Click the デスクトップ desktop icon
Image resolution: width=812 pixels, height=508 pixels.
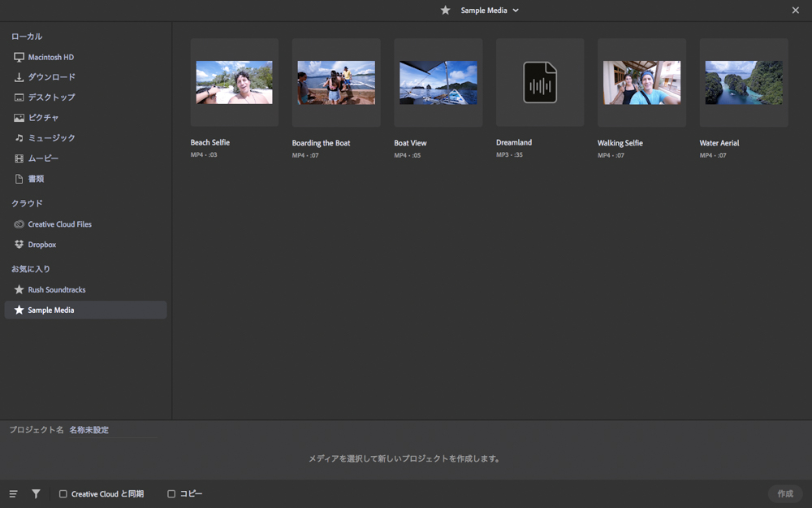pos(19,98)
